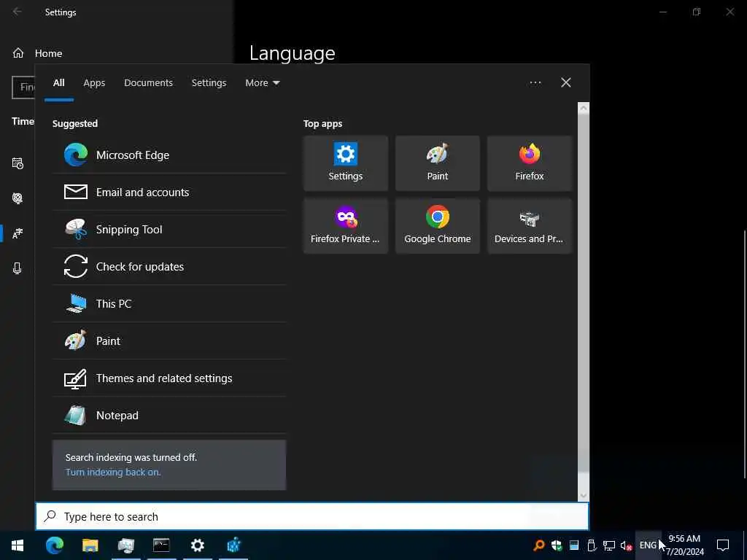Open the Windows Start button

pyautogui.click(x=18, y=545)
